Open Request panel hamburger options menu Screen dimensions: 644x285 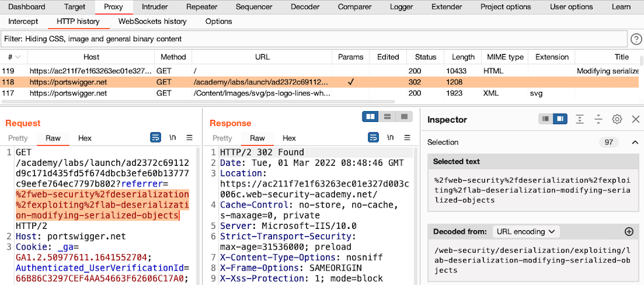(x=190, y=138)
